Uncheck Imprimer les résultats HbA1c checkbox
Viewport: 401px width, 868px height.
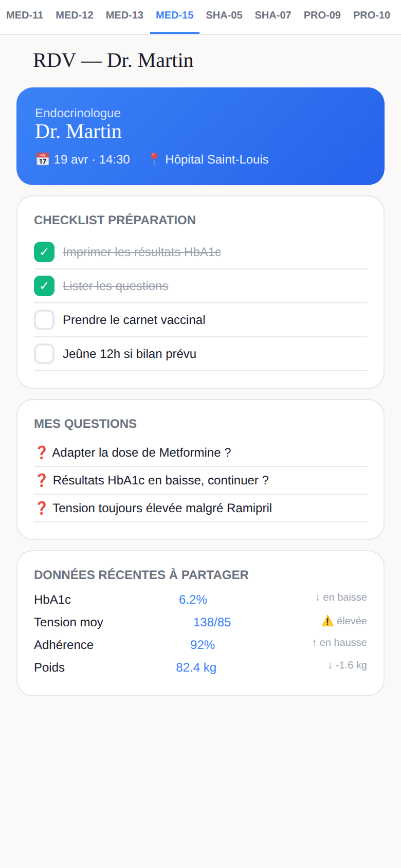coord(44,252)
